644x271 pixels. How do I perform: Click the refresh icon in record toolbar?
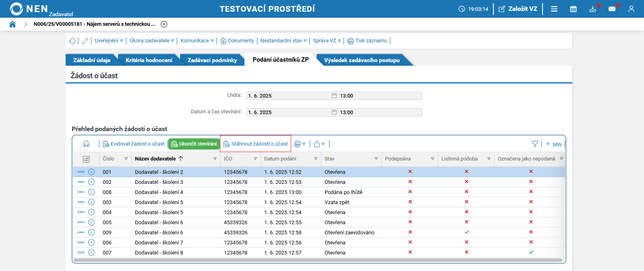(x=72, y=41)
